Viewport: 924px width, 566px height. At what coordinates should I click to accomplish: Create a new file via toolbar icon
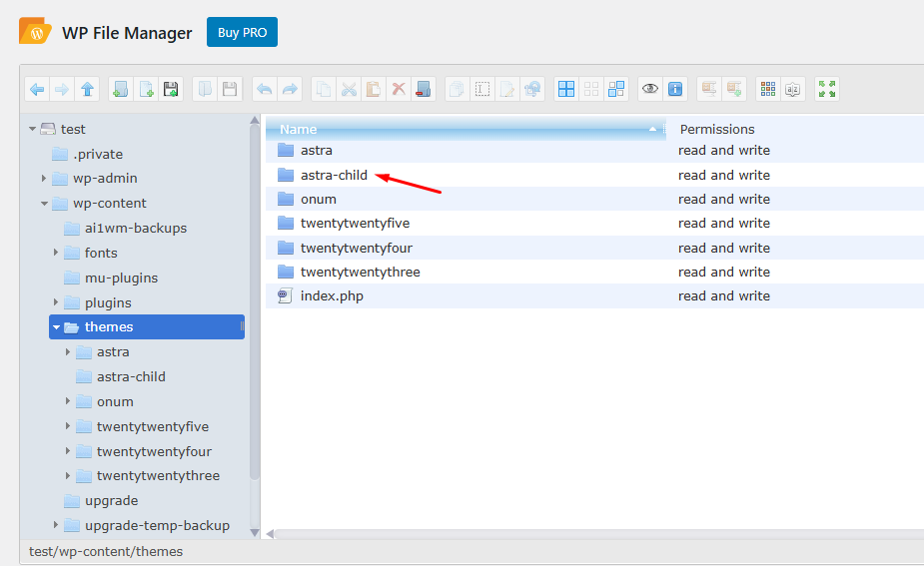pos(146,90)
